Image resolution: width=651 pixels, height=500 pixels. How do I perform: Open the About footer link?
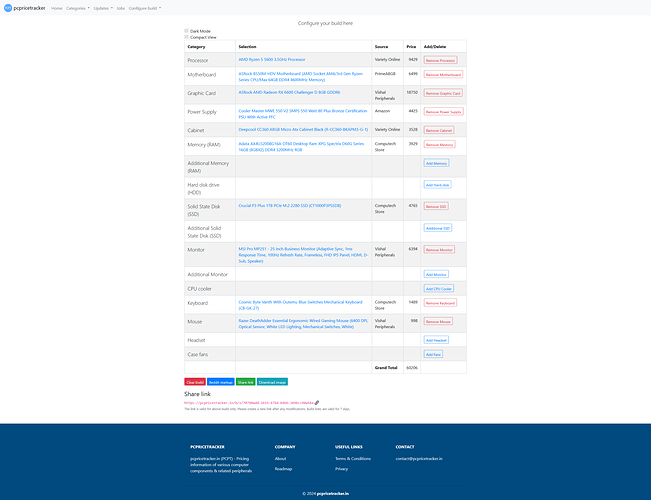(280, 458)
